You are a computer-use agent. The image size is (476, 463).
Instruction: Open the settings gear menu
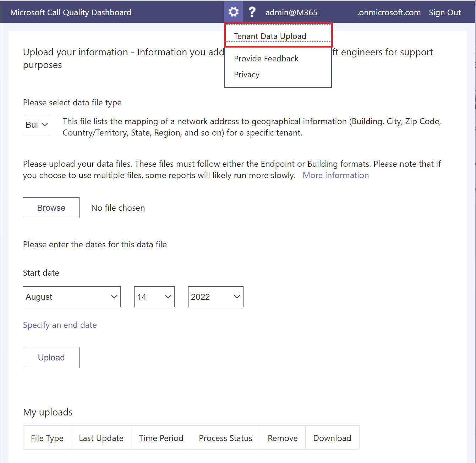tap(233, 12)
